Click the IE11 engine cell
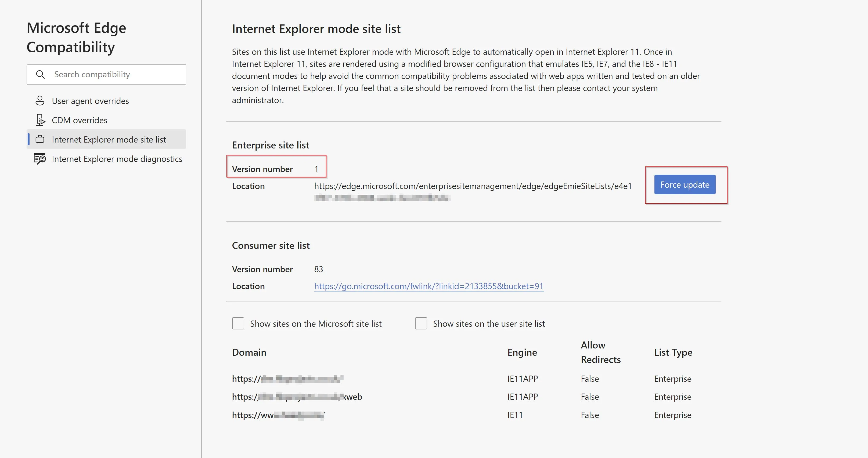Screen dimensions: 868x458 (x=515, y=415)
